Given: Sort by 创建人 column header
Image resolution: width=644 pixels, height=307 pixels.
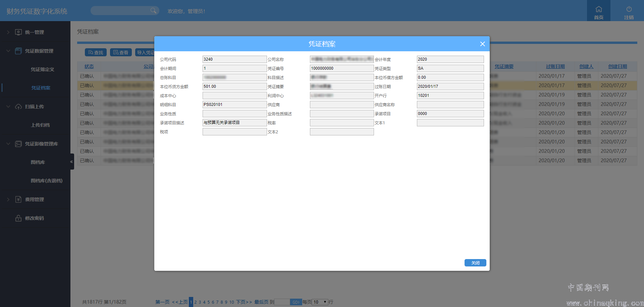Looking at the screenshot, I should tap(586, 66).
